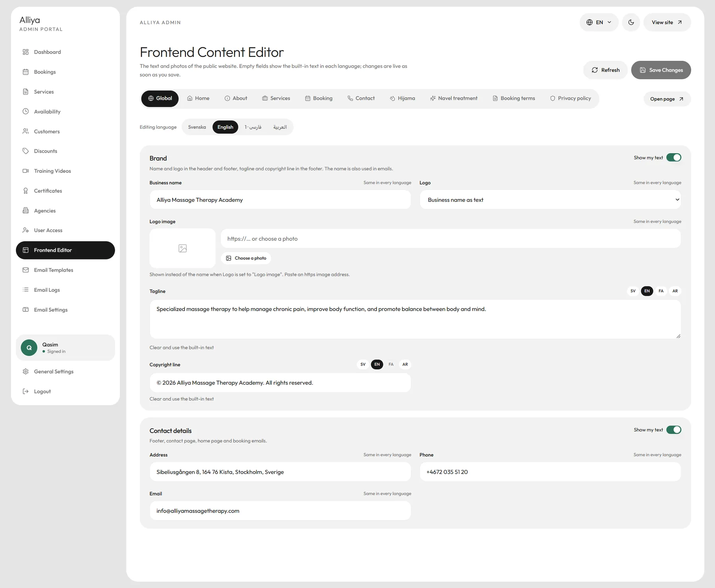Click the Logout arrow icon

[x=26, y=391]
